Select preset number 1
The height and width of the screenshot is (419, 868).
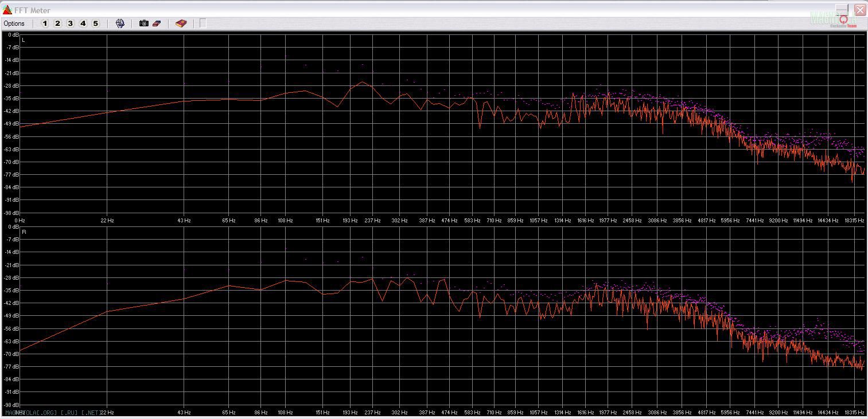pos(45,24)
